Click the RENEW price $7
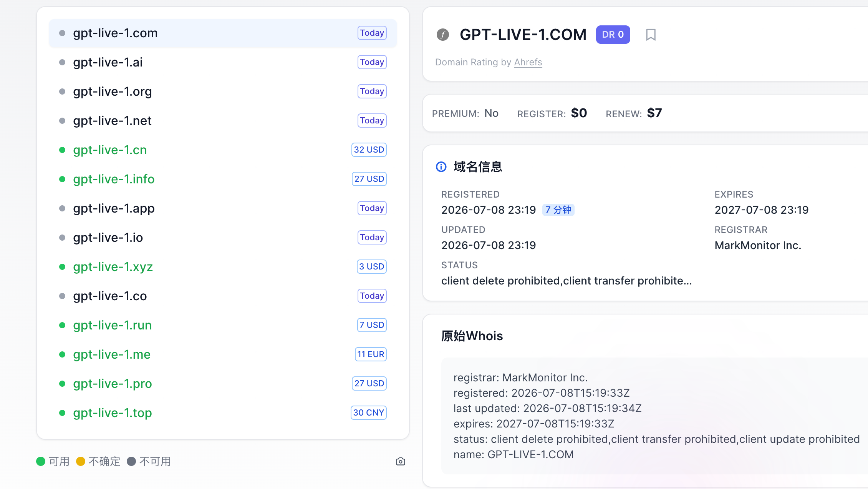 click(654, 113)
